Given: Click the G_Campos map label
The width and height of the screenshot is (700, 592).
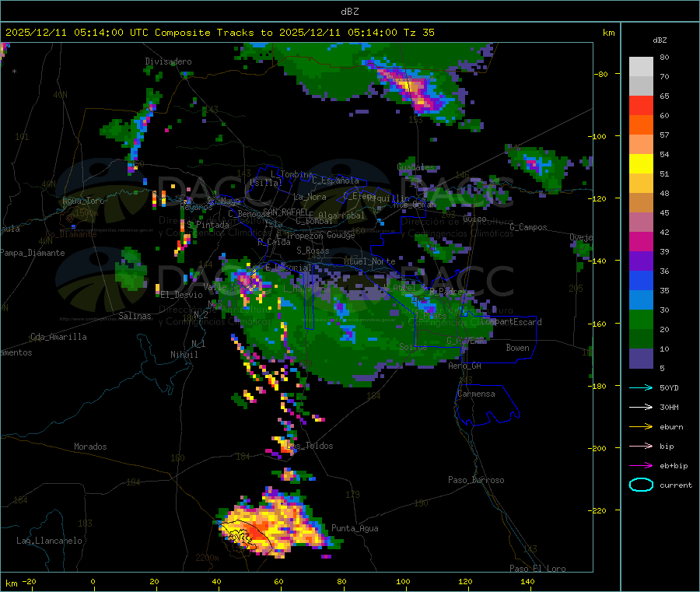Looking at the screenshot, I should coord(528,227).
